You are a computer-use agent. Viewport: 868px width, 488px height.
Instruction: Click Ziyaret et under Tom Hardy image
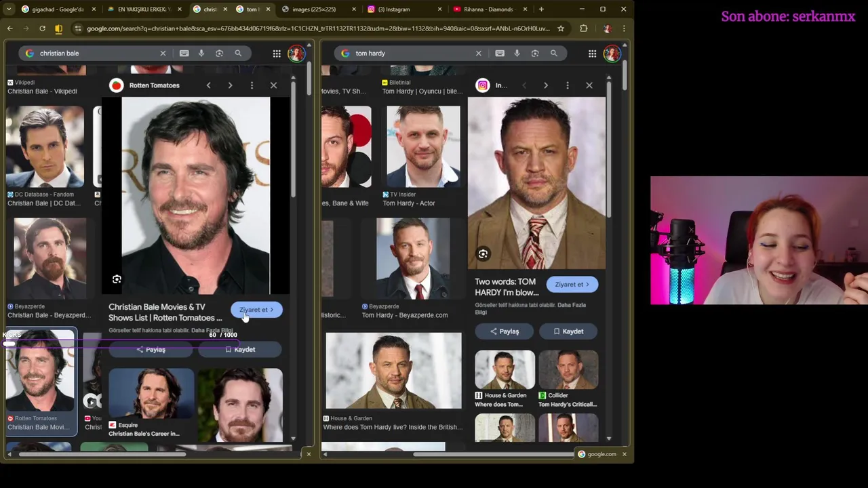point(572,285)
